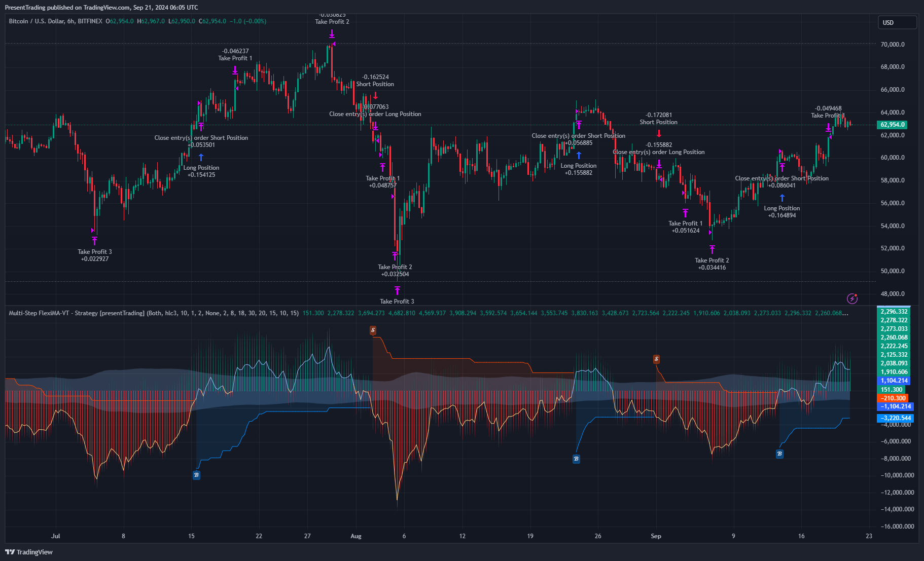This screenshot has width=924, height=561.
Task: Click the orange -210.300 scale label
Action: pyautogui.click(x=893, y=398)
